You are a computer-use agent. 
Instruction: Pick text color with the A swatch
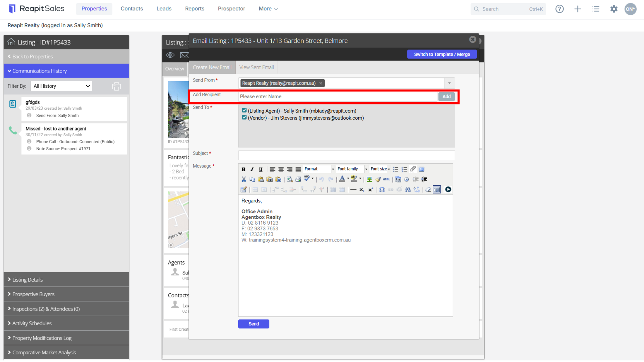pyautogui.click(x=342, y=179)
